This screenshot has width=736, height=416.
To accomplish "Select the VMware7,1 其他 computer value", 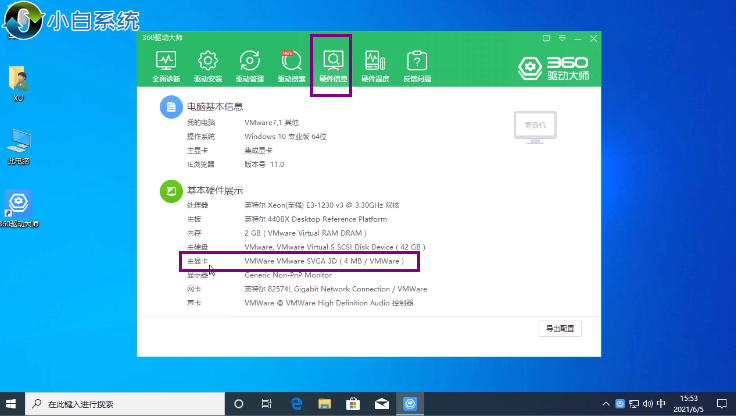I will (x=271, y=123).
